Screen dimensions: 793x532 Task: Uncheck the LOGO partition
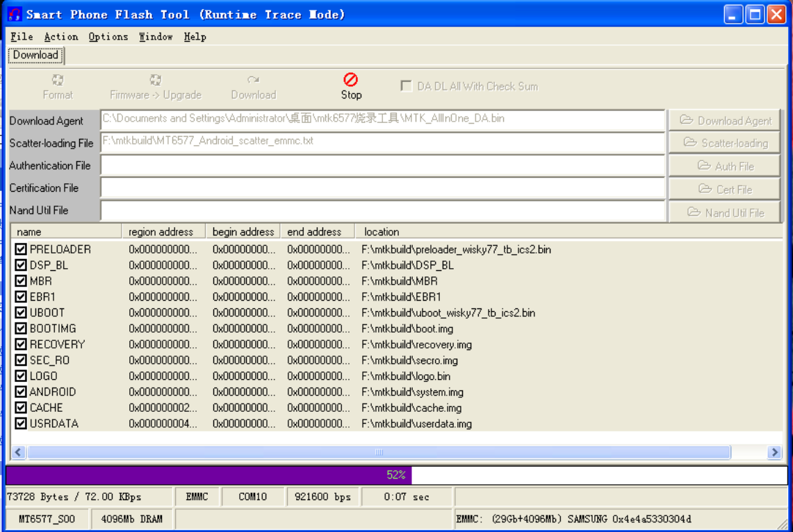pos(21,376)
